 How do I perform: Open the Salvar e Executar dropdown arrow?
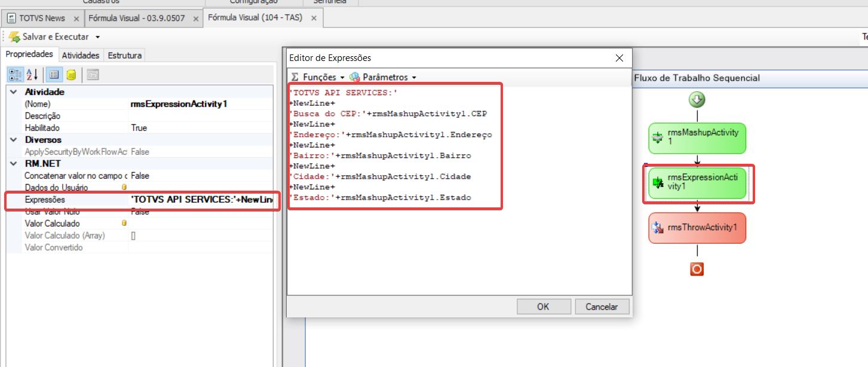[97, 37]
